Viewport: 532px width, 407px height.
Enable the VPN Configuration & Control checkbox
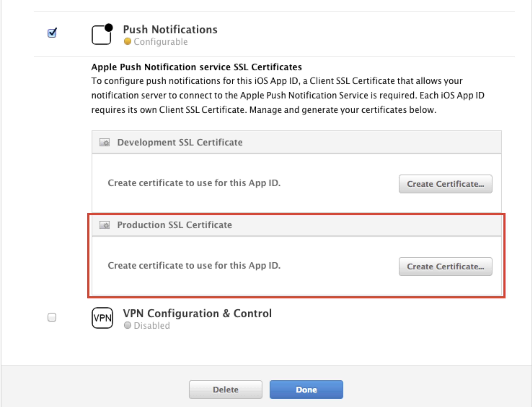(x=52, y=317)
